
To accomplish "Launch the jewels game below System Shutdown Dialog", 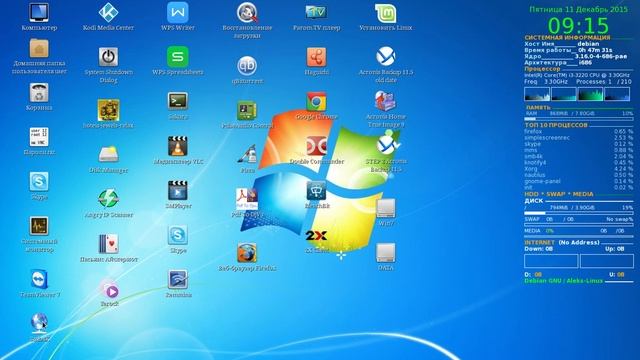I will (x=109, y=110).
